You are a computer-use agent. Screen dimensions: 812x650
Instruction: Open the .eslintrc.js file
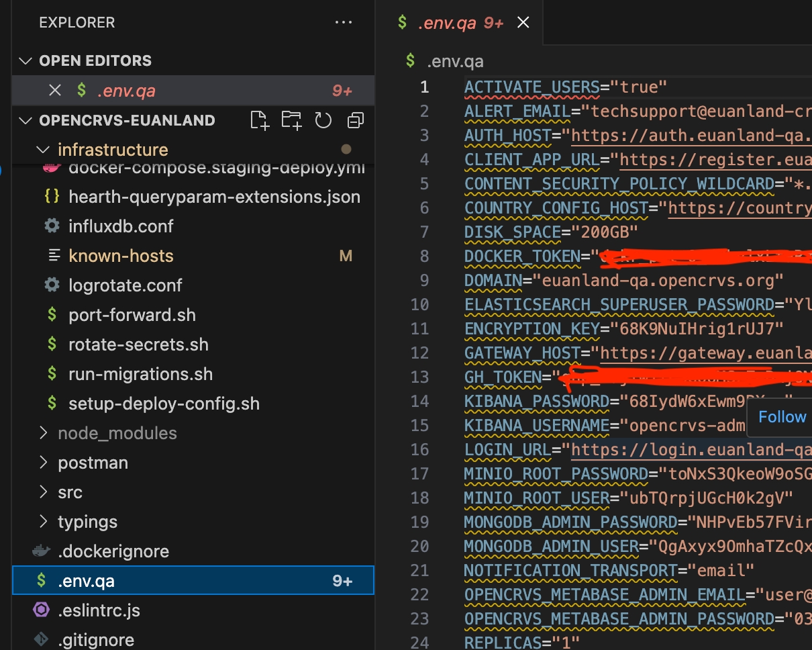(x=99, y=610)
